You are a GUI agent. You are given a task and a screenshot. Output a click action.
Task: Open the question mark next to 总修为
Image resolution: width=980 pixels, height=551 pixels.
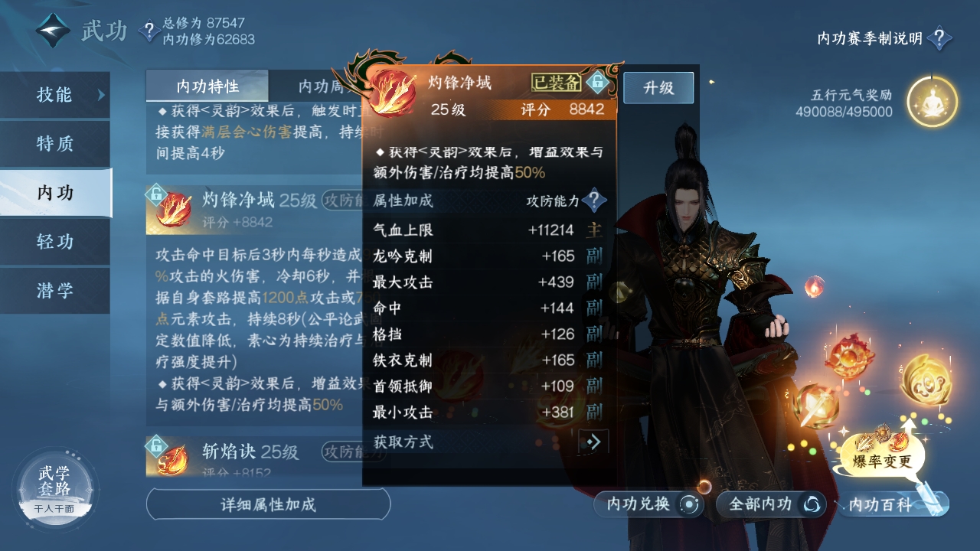click(x=149, y=31)
